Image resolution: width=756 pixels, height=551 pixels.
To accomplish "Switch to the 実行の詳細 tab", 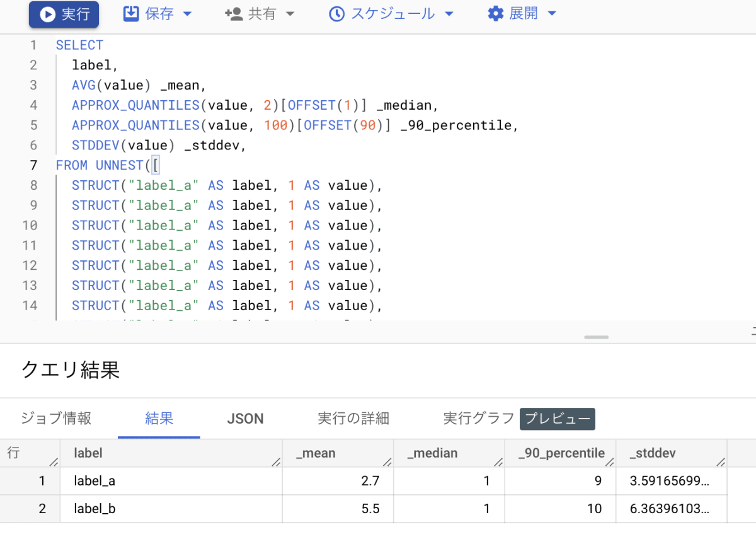I will [353, 419].
